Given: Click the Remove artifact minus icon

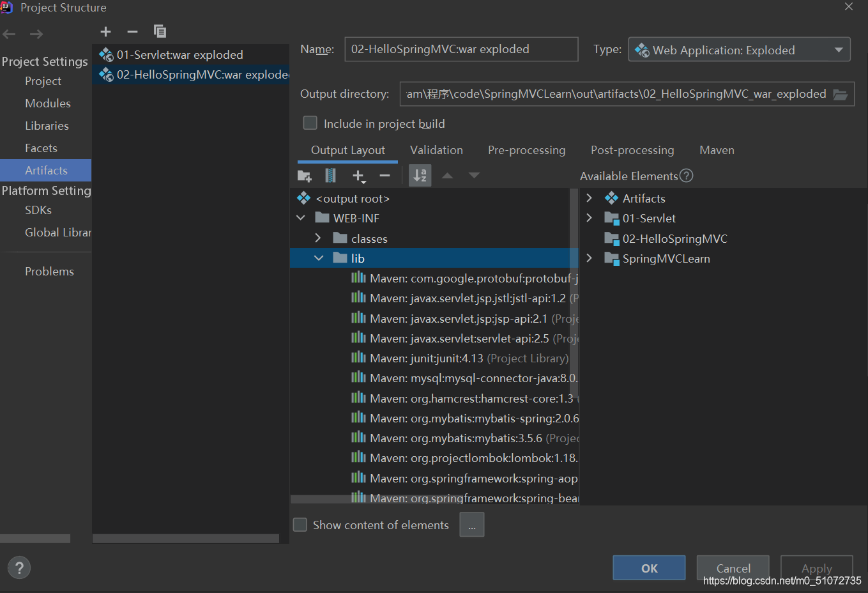Looking at the screenshot, I should tap(132, 31).
